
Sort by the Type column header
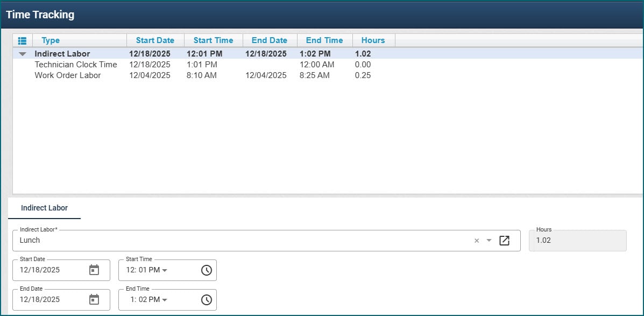[x=51, y=40]
